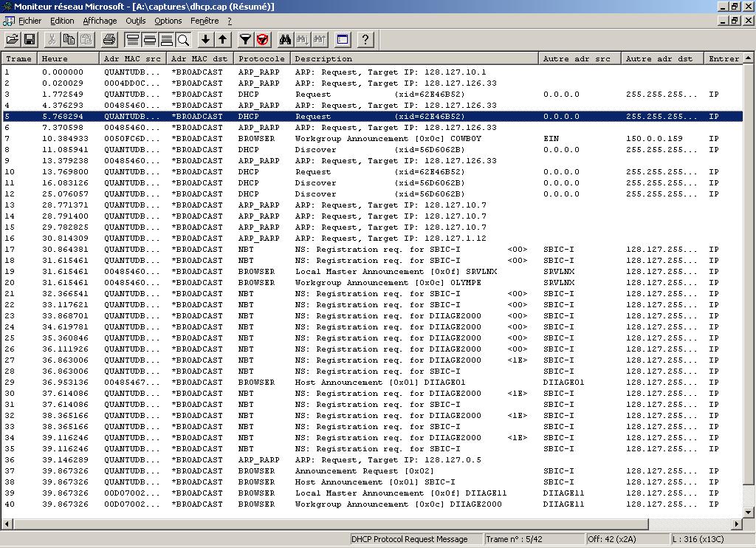This screenshot has width=756, height=548.
Task: Select frame 7 Workgroup Announcement COWBOY
Action: click(x=372, y=139)
